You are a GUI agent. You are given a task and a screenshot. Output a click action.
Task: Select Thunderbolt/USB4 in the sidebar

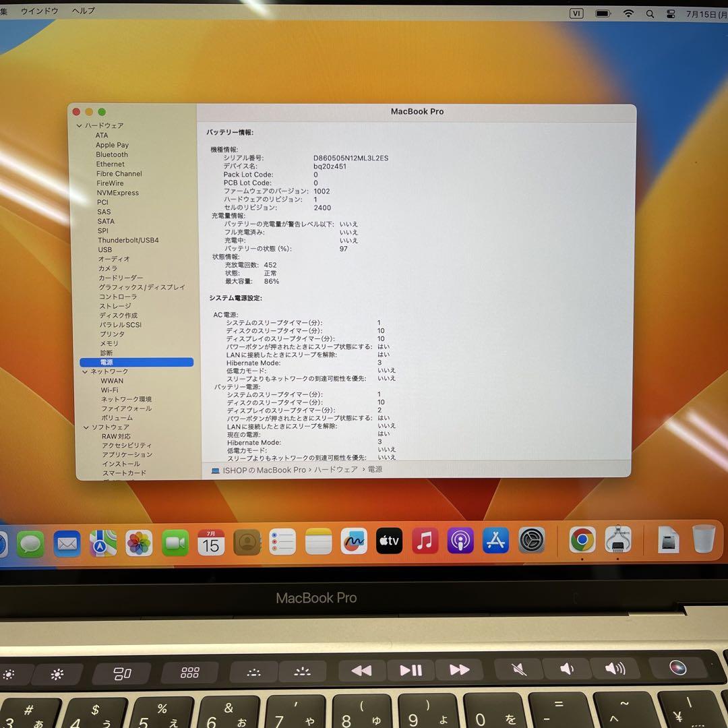[x=128, y=240]
